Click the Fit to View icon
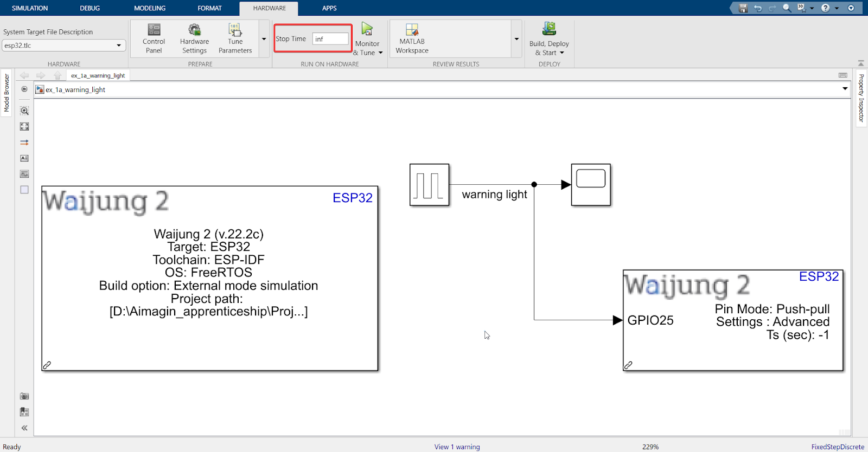868x452 pixels. tap(24, 126)
